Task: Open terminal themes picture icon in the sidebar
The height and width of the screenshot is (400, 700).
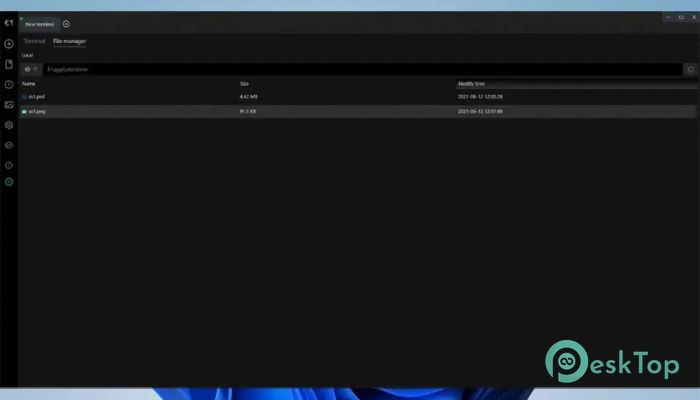Action: (x=8, y=105)
